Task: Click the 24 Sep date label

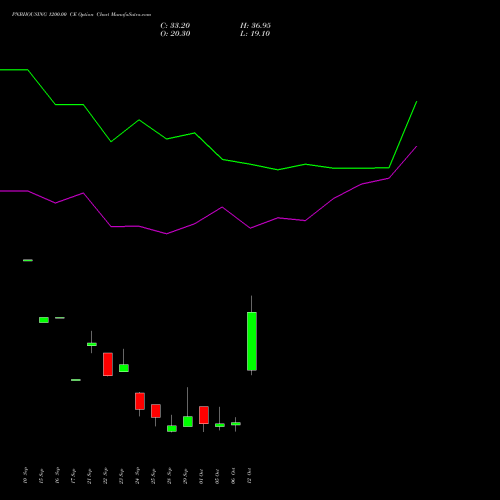Action: (138, 476)
